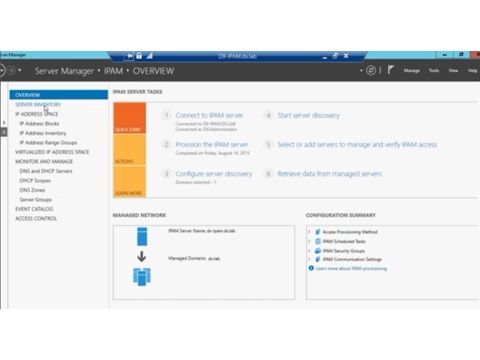Open IP Address Blocks

[x=39, y=124]
